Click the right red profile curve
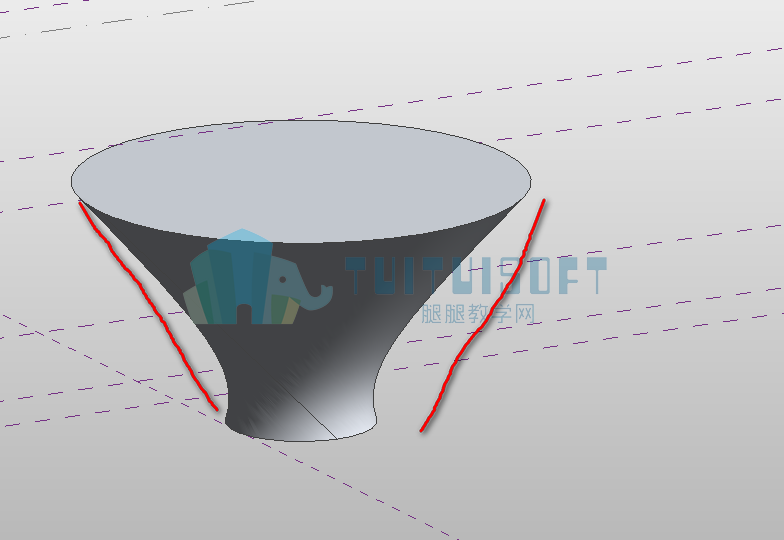784x540 pixels. pyautogui.click(x=484, y=315)
